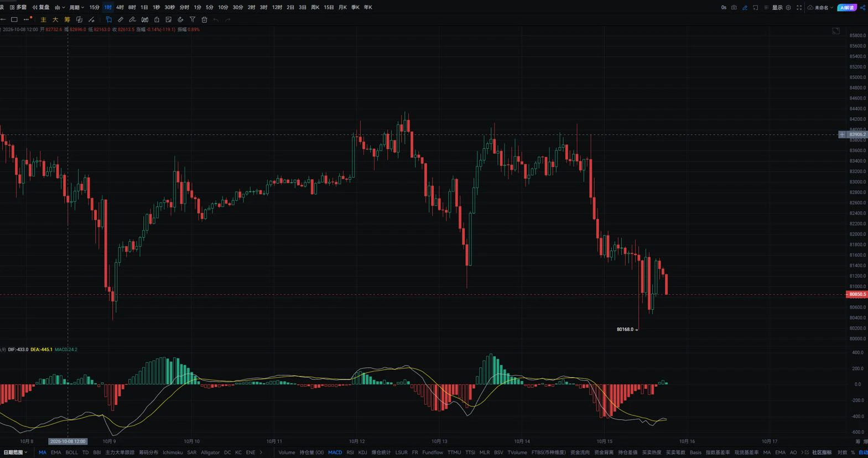Open more drawing tools ellipsis menu
The width and height of the screenshot is (868, 458).
click(x=27, y=19)
